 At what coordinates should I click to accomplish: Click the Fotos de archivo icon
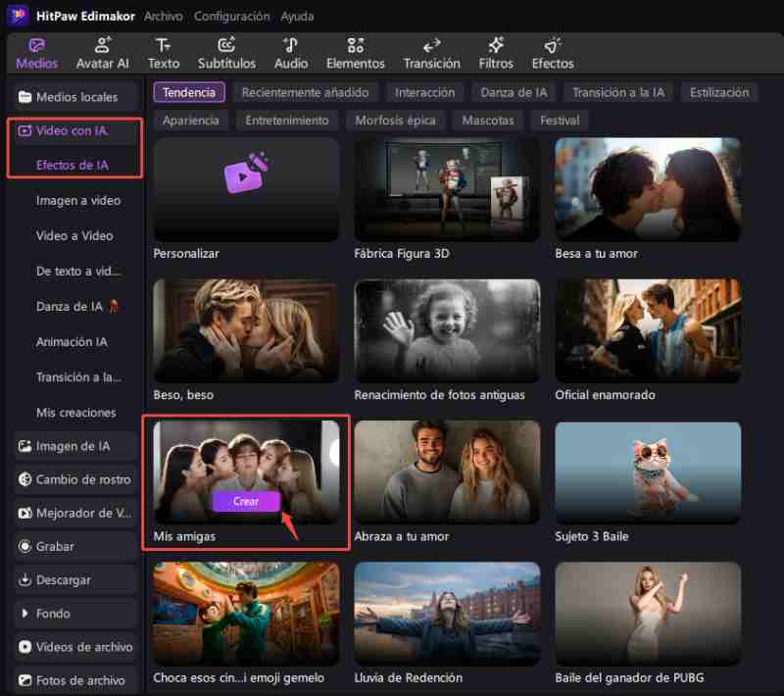click(x=25, y=680)
